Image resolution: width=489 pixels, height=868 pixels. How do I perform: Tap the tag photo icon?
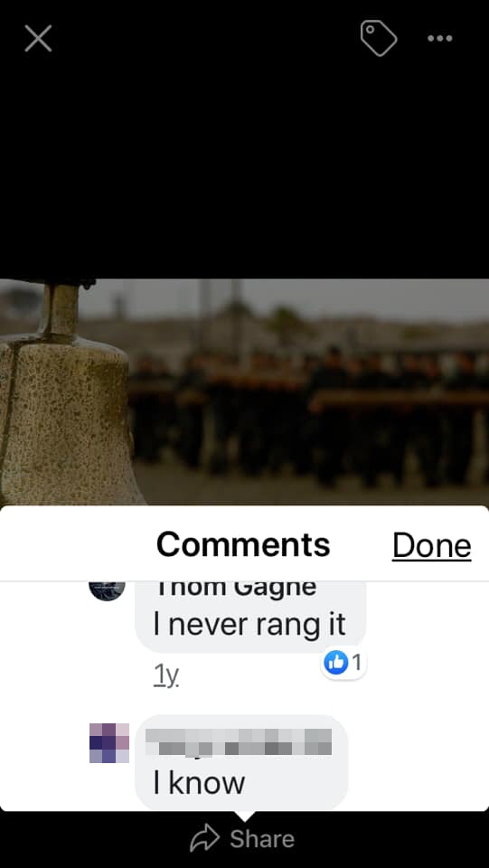coord(379,38)
